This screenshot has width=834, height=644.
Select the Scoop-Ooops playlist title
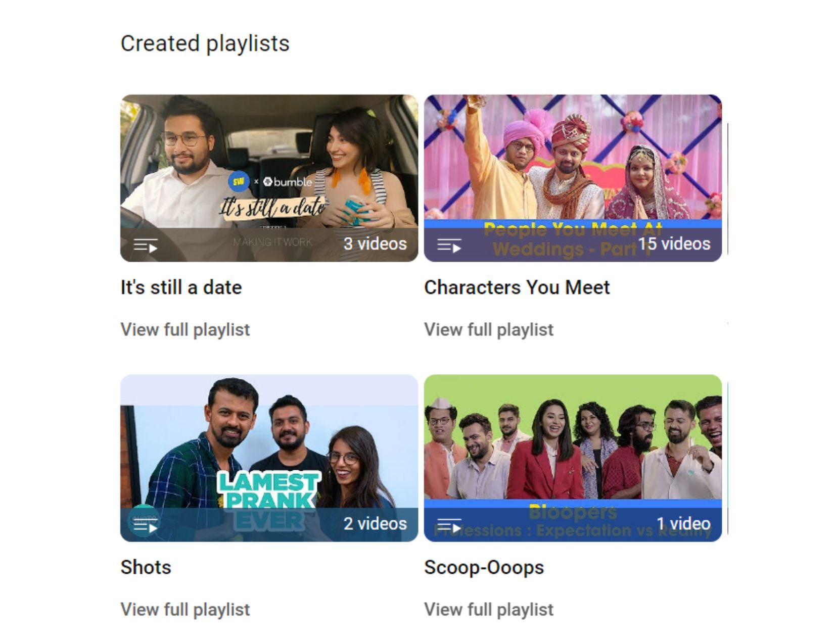pyautogui.click(x=484, y=567)
